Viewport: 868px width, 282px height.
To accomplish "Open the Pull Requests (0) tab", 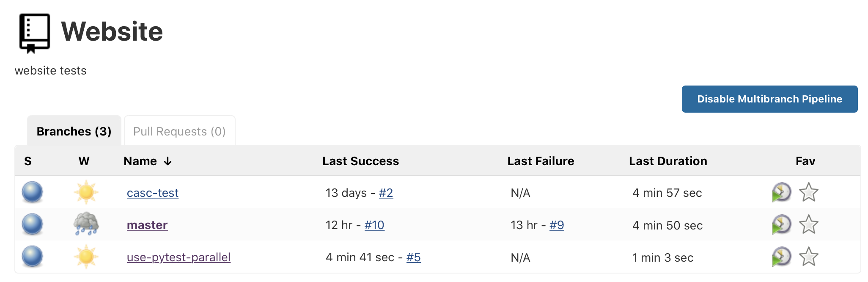I will click(x=179, y=131).
